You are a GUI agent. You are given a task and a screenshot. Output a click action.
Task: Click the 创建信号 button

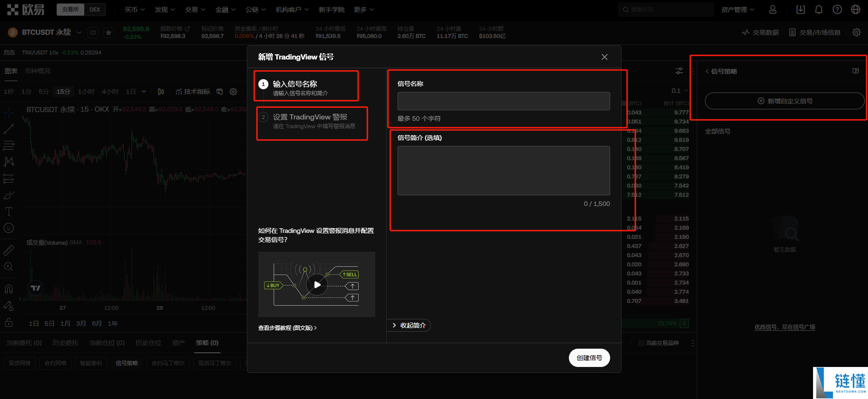click(x=590, y=358)
